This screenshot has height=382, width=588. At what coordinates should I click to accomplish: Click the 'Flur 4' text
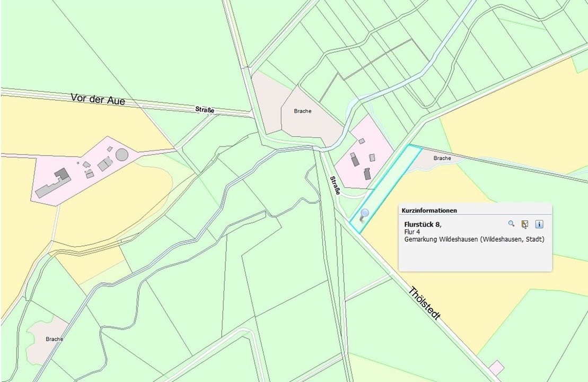click(x=412, y=232)
